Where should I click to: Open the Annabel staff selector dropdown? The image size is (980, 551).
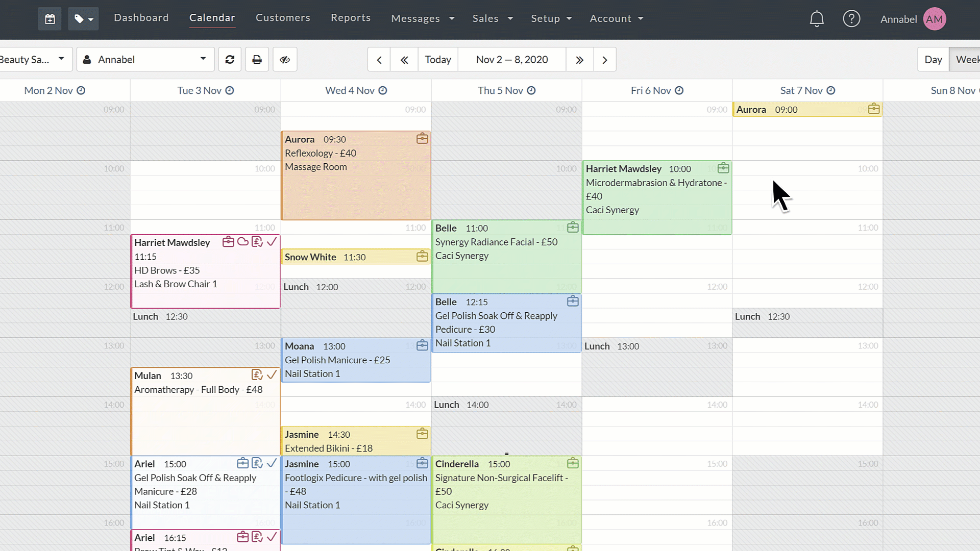(x=145, y=59)
